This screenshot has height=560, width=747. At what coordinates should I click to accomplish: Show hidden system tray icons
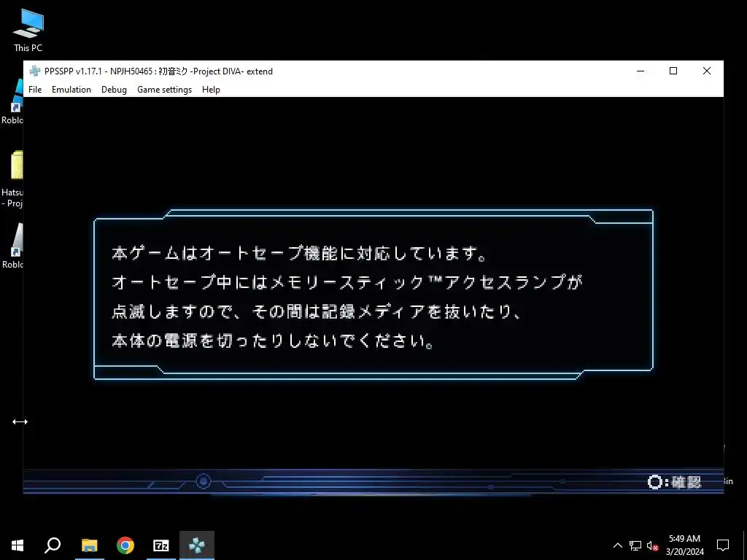coord(617,545)
